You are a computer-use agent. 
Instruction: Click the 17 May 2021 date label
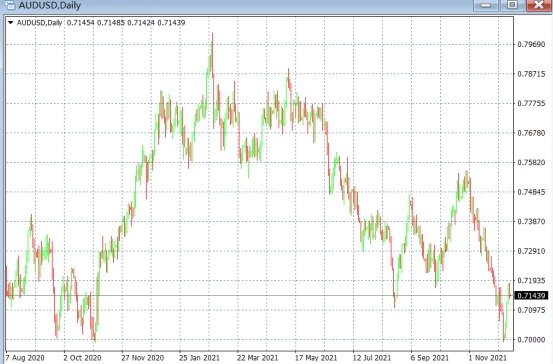pyautogui.click(x=316, y=358)
